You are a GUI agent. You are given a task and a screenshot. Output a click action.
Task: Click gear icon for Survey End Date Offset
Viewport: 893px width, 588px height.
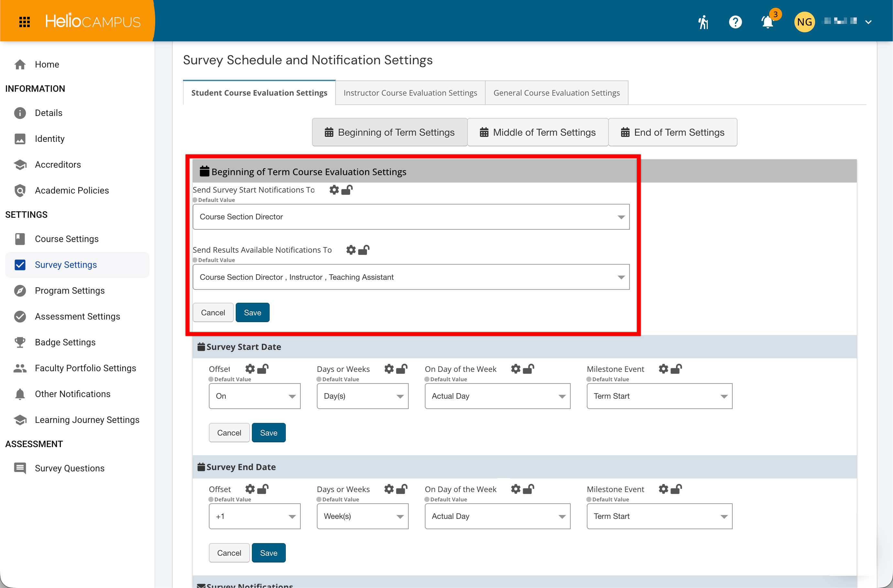(x=250, y=489)
